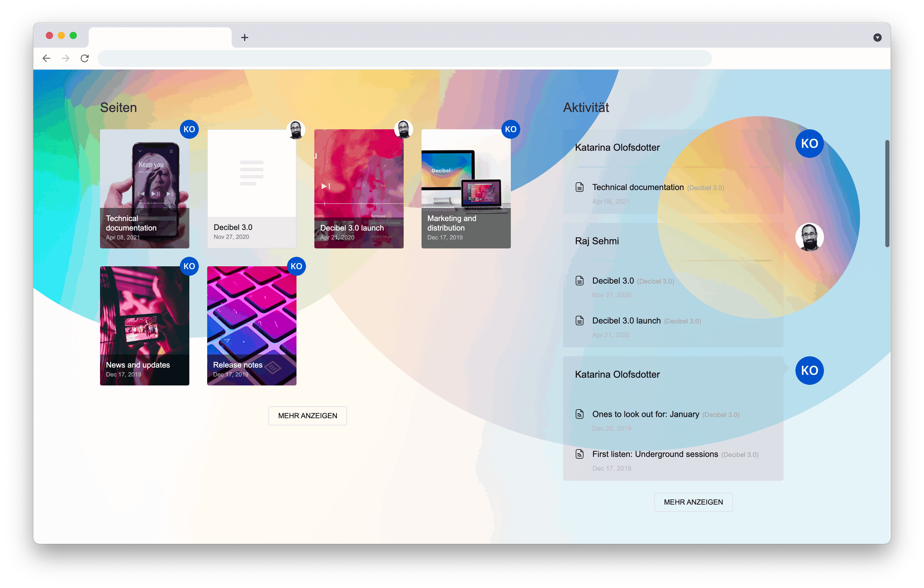Image resolution: width=924 pixels, height=588 pixels.
Task: Click 'Apr 08, 2021' date in activity
Action: click(611, 202)
